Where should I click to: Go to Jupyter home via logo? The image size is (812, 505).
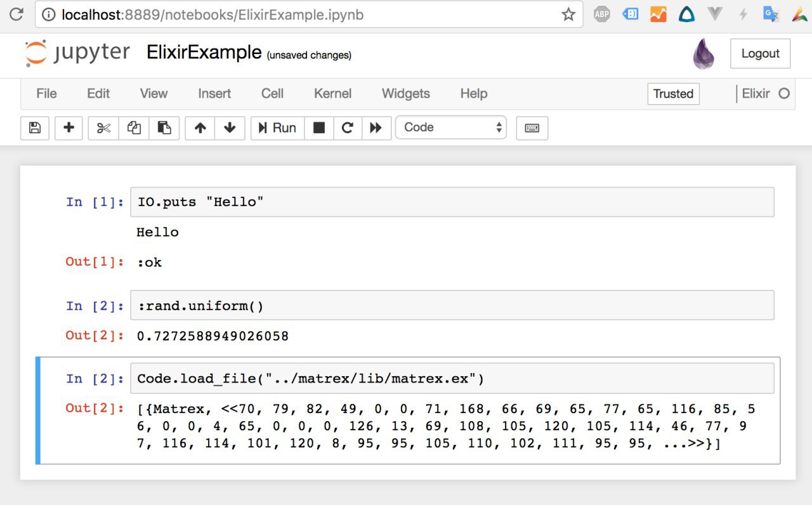pyautogui.click(x=77, y=53)
